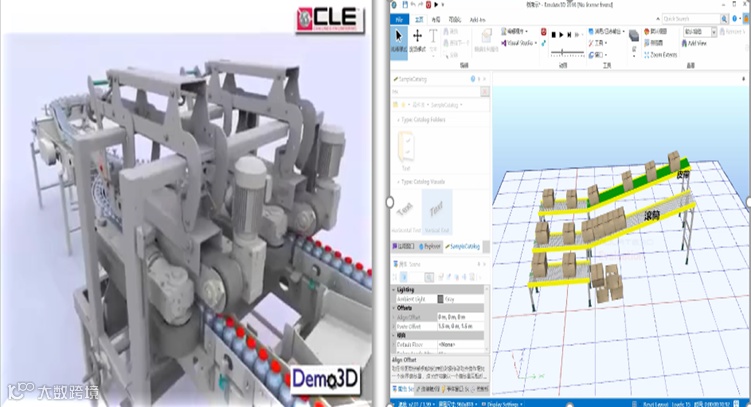This screenshot has height=407, width=751.
Task: Click Add View
Action: [x=694, y=43]
